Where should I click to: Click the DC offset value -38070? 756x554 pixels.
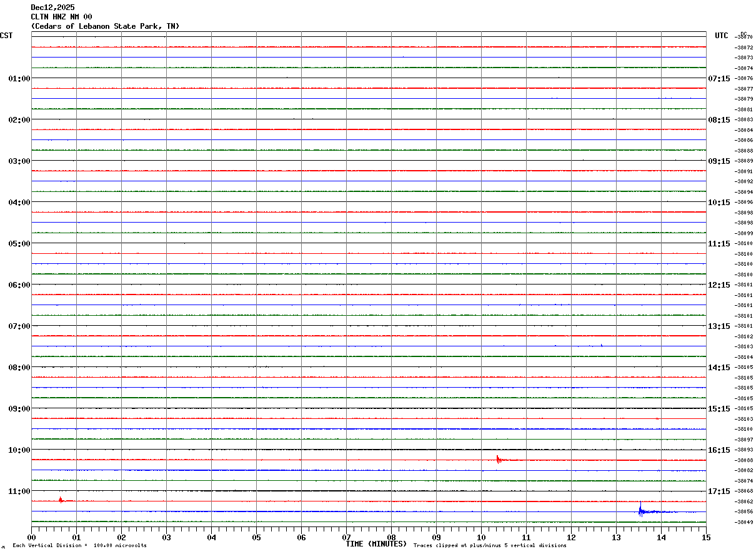point(744,37)
